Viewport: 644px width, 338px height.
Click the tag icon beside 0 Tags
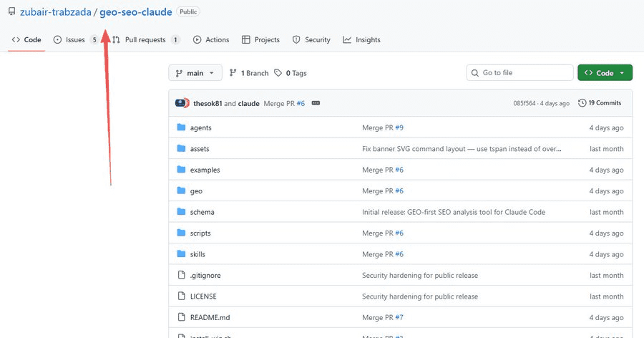[278, 73]
